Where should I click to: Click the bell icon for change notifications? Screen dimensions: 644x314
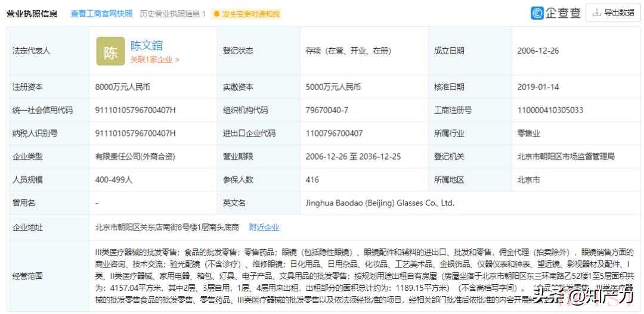click(216, 14)
